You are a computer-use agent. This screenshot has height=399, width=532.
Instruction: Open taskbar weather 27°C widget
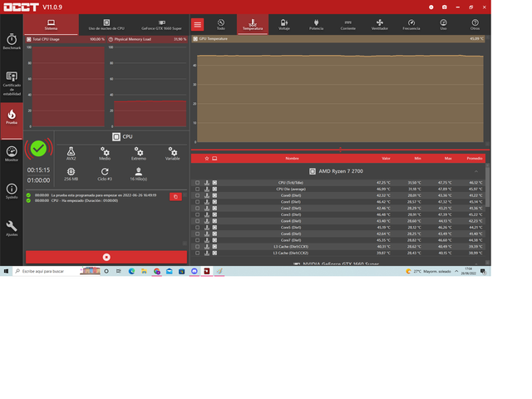click(x=429, y=271)
